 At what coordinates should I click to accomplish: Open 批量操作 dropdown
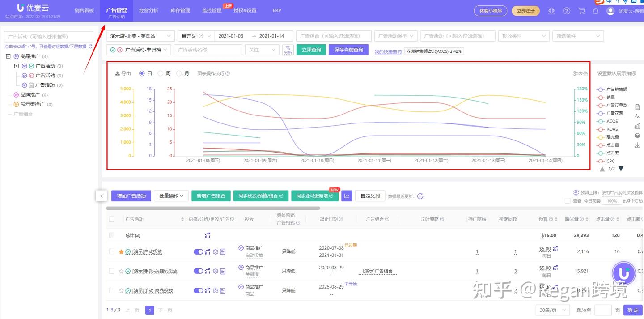pos(171,196)
